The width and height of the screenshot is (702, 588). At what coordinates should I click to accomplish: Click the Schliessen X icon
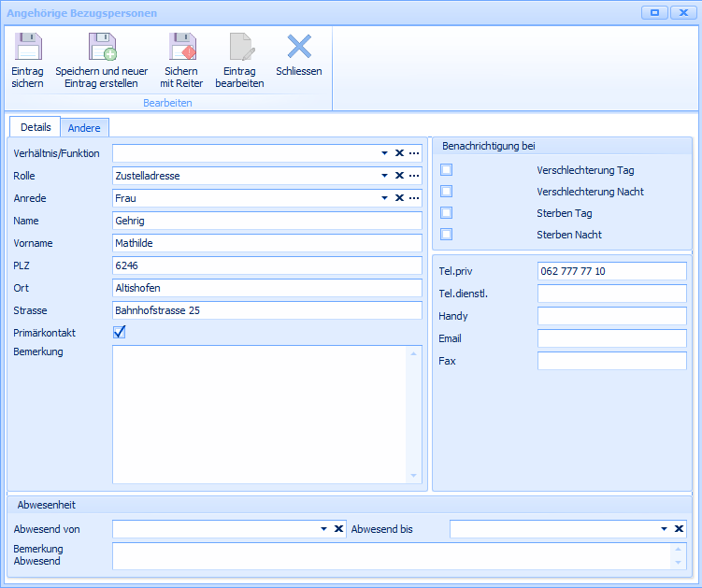[x=298, y=47]
